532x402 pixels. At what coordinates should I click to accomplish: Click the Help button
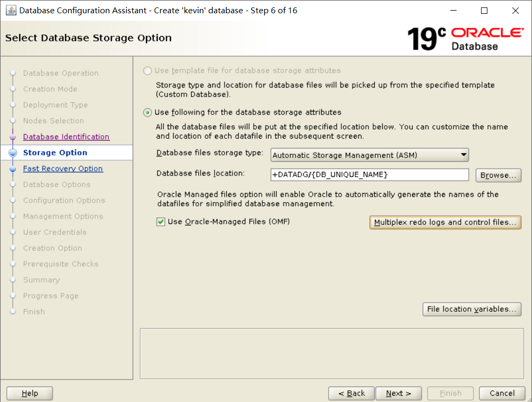(30, 393)
